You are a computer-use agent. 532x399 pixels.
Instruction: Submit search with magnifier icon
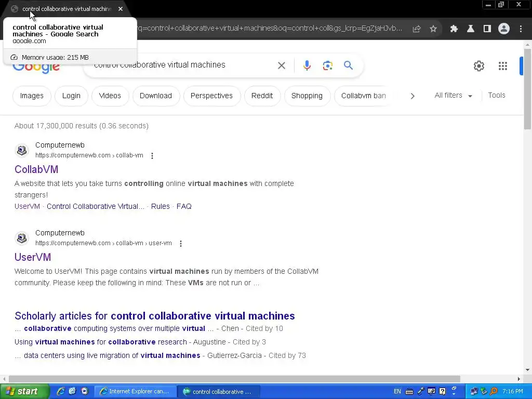(348, 65)
